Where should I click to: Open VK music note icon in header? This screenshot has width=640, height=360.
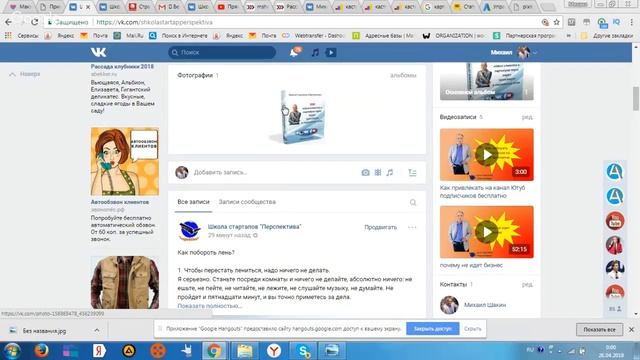coord(315,52)
